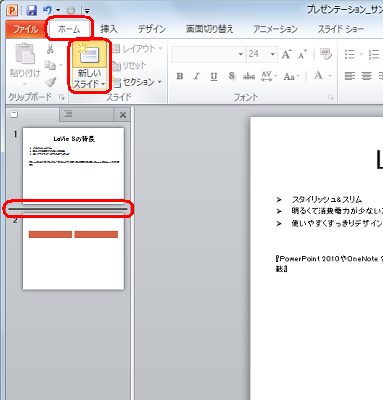Open the Aa change case menu
383x400 pixels.
(291, 76)
